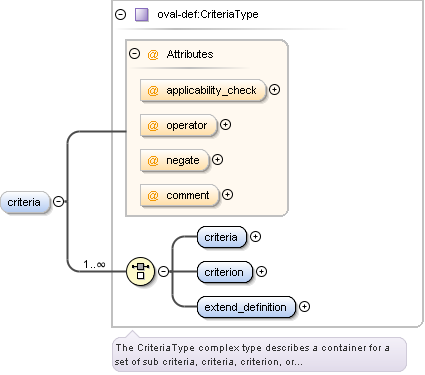Collapse the choice compositor children
The image size is (425, 375).
point(163,271)
